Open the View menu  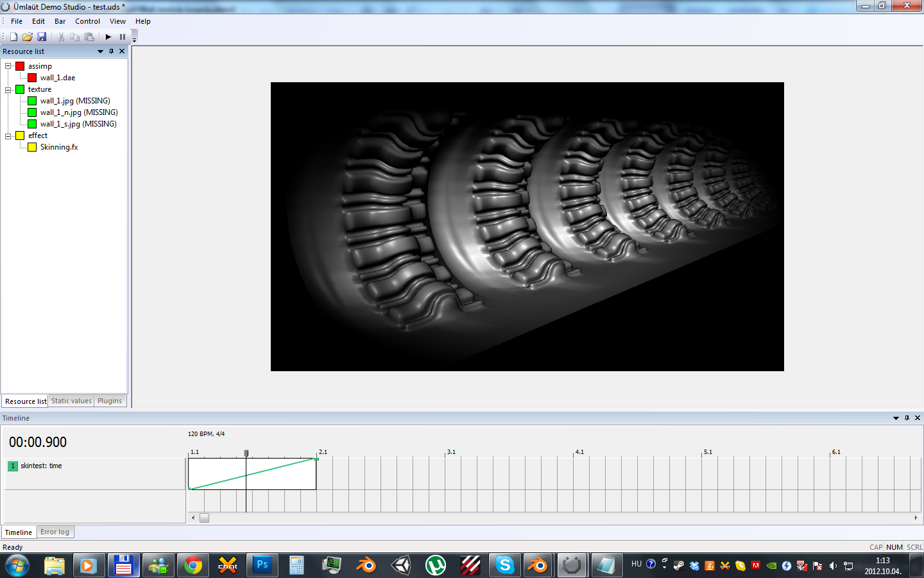pos(117,21)
